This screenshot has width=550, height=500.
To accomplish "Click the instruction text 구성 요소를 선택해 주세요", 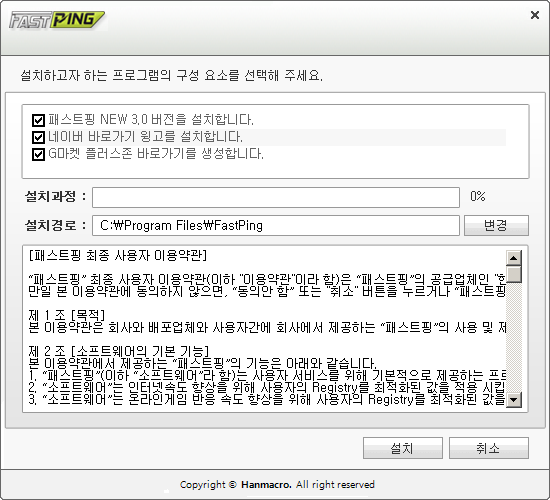I will (249, 75).
